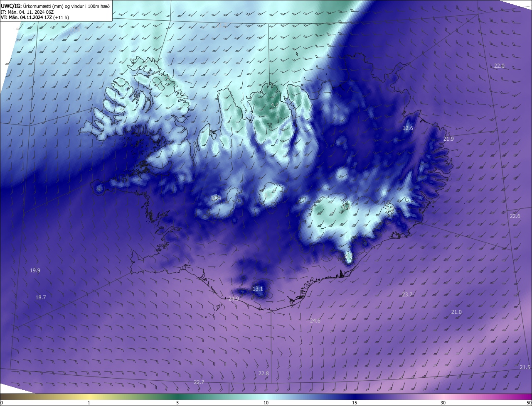Click the 10.4 value in western Iceland
Image resolution: width=532 pixels, height=406 pixels.
[x=216, y=198]
